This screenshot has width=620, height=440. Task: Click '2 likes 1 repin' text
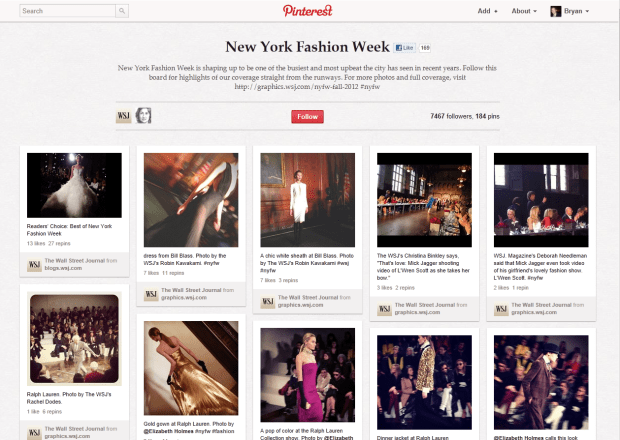point(511,288)
